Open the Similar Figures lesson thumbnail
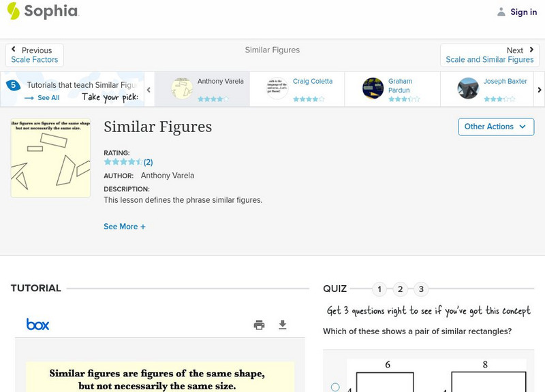The image size is (545, 392). pyautogui.click(x=50, y=159)
